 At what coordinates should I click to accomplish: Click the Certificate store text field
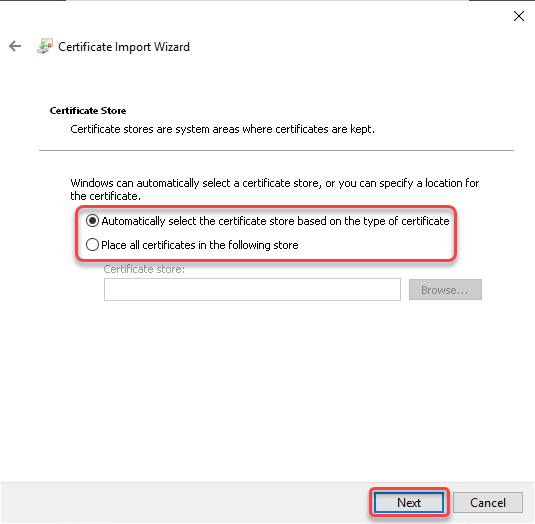252,290
